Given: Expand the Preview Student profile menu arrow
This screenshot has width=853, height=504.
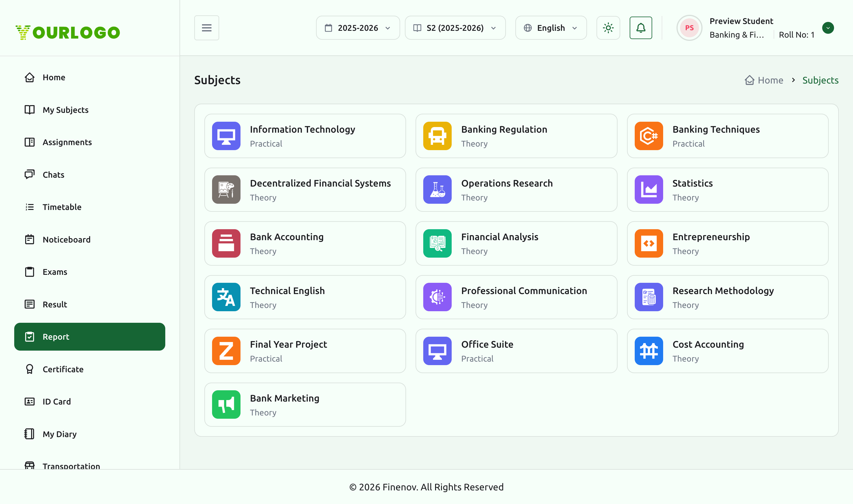Looking at the screenshot, I should pyautogui.click(x=828, y=28).
